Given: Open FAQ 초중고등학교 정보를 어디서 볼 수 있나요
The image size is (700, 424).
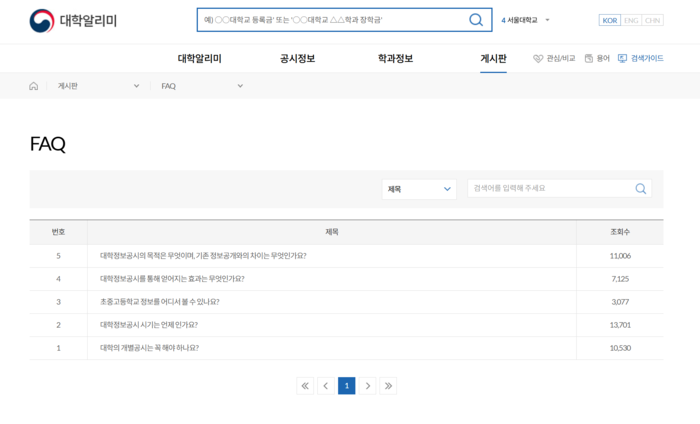Looking at the screenshot, I should coord(159,302).
